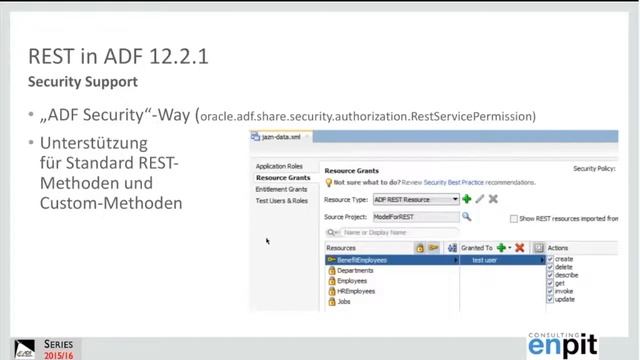Click the lock icon beside Employees
The image size is (640, 360).
332,281
